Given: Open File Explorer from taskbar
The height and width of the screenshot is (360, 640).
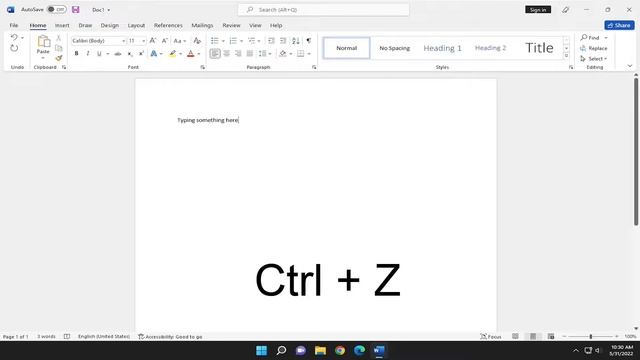Looking at the screenshot, I should 320,351.
